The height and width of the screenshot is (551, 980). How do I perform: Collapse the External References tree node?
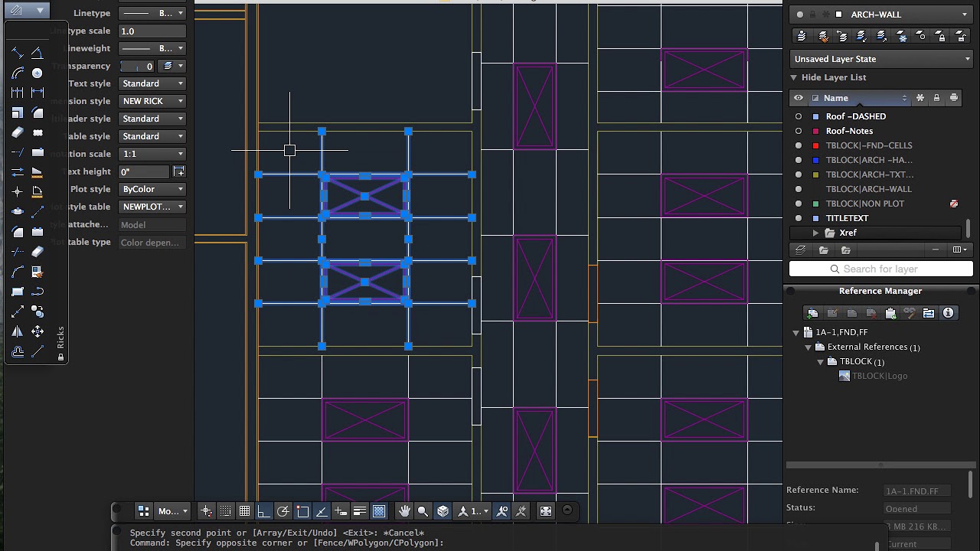[808, 347]
